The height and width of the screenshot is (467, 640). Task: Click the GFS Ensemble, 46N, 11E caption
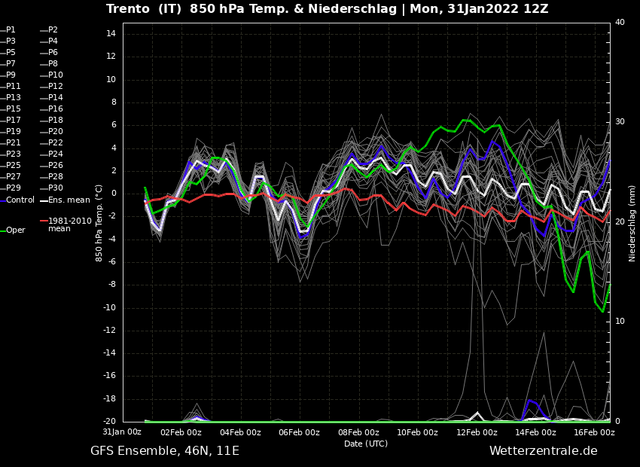165,451
